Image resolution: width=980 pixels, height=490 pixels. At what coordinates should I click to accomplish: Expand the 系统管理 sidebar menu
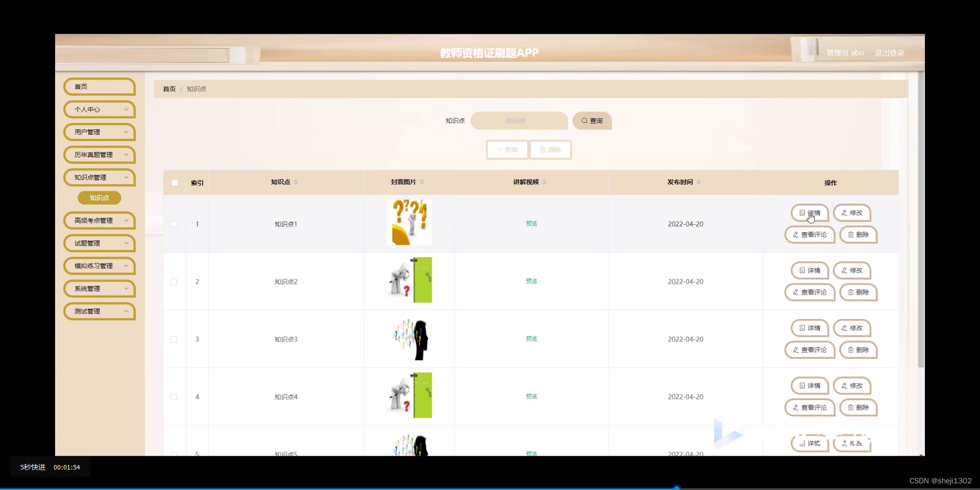tap(99, 288)
